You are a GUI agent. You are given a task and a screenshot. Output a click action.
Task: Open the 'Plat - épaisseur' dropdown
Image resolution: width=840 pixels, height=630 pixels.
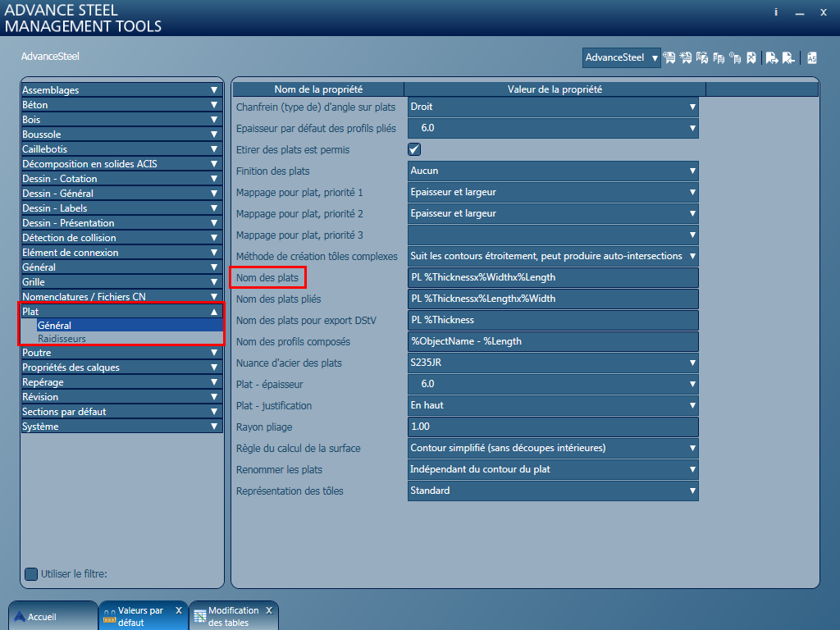tap(553, 384)
